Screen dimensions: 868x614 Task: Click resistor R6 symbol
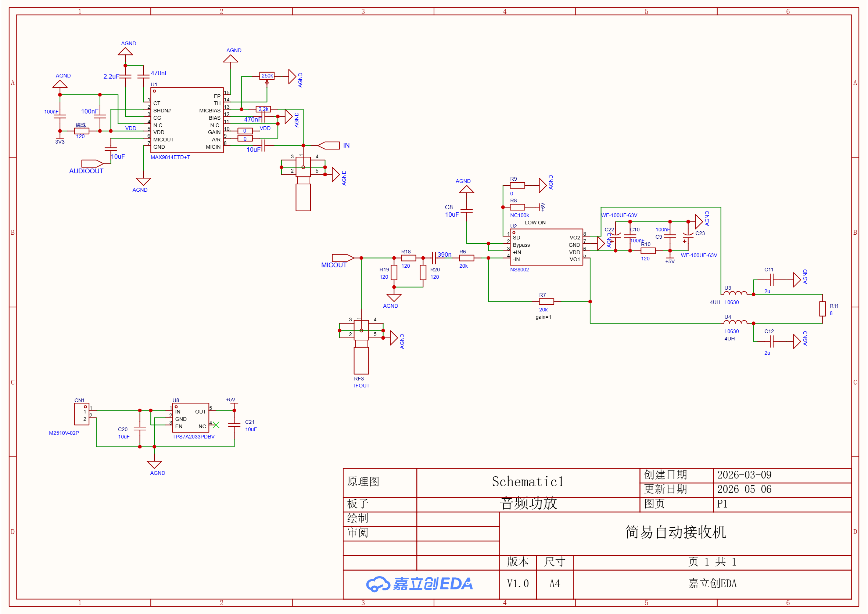(x=467, y=258)
